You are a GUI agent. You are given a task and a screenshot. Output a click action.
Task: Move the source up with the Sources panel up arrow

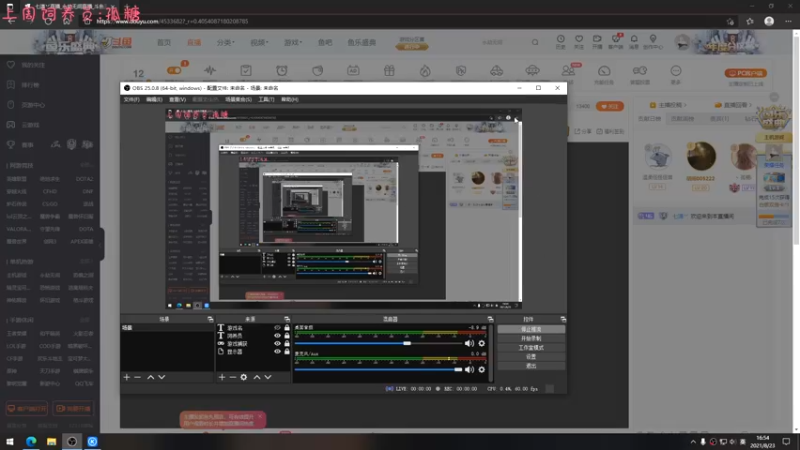click(x=257, y=377)
